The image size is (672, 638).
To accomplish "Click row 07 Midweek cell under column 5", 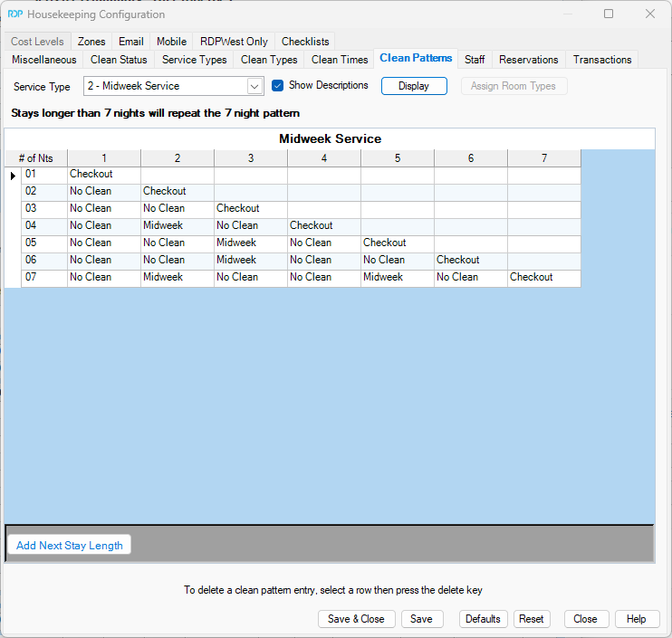I will pyautogui.click(x=398, y=279).
